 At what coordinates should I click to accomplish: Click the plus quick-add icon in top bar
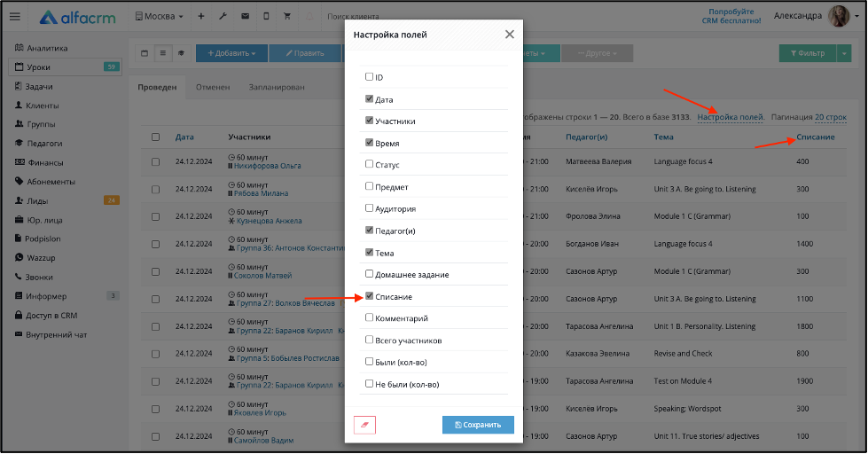(x=201, y=17)
